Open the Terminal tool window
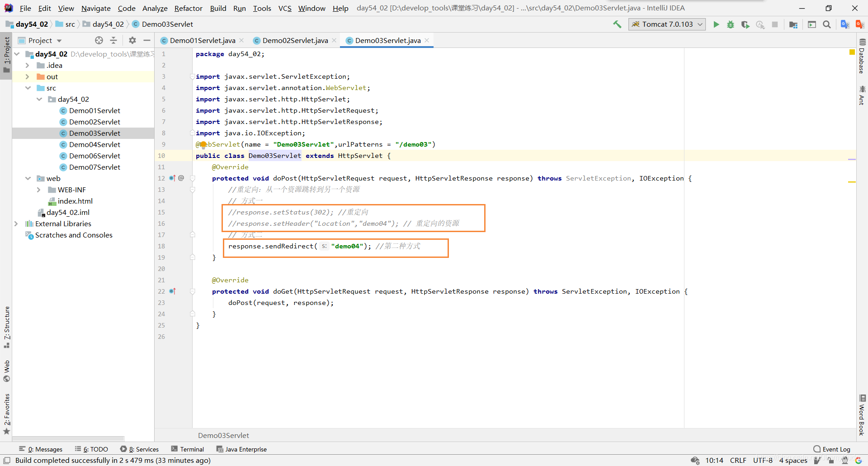Viewport: 868px width, 466px height. tap(188, 449)
